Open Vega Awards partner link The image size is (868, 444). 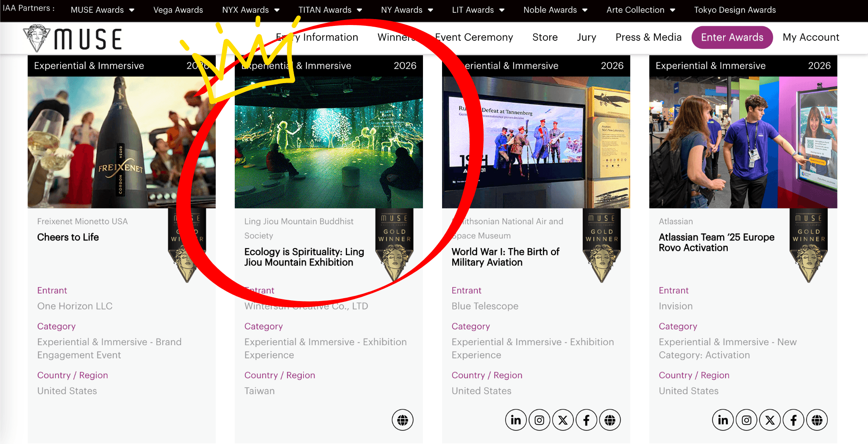tap(178, 10)
